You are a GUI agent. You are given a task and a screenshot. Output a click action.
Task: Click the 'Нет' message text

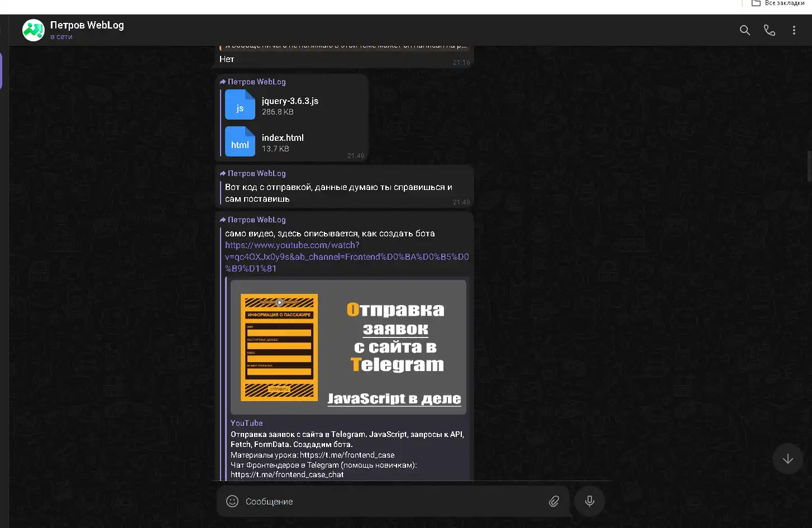coord(227,59)
